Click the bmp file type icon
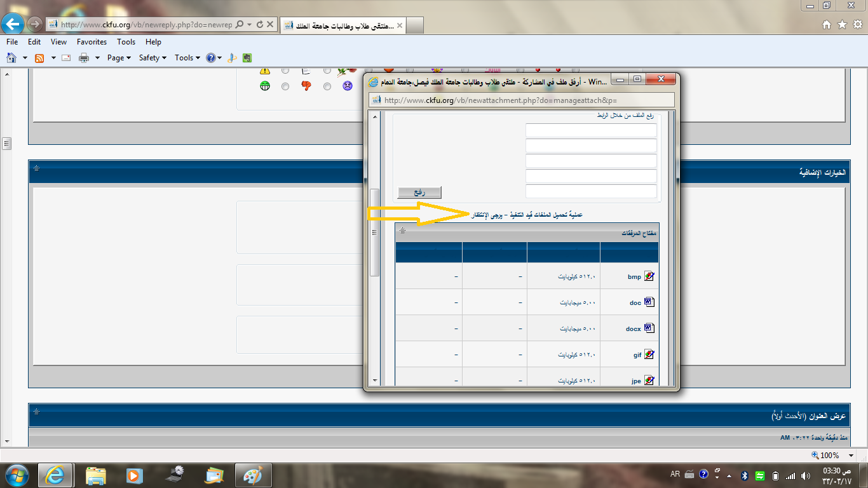The width and height of the screenshot is (868, 488). pyautogui.click(x=649, y=276)
